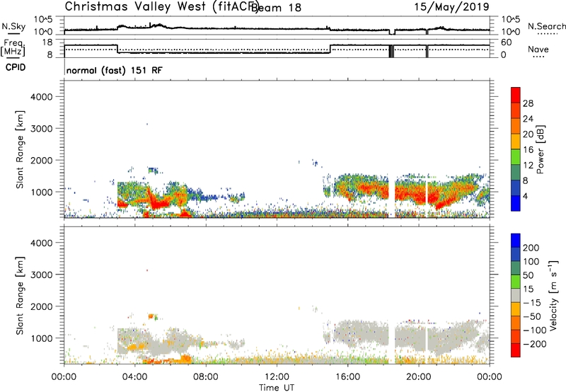Click the '-200' tick on the Velocity scale
Screen dimensions: 566x392
pyautogui.click(x=534, y=344)
